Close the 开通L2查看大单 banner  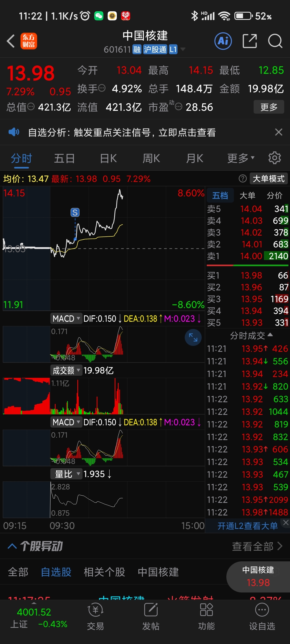point(286,522)
